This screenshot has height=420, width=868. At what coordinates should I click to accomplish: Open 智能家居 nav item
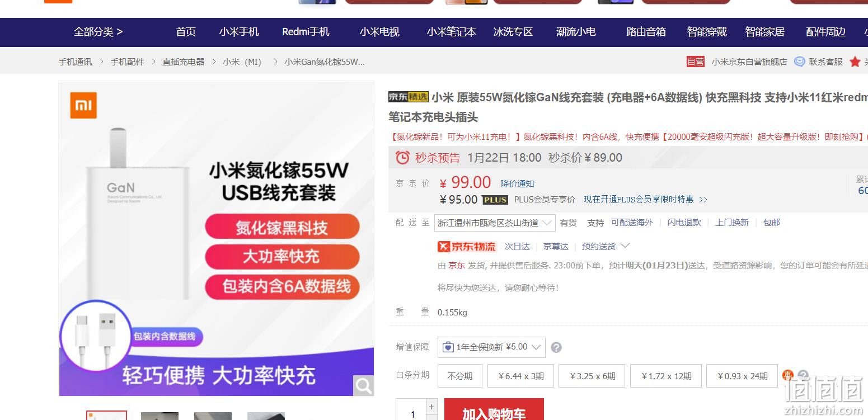pos(764,32)
